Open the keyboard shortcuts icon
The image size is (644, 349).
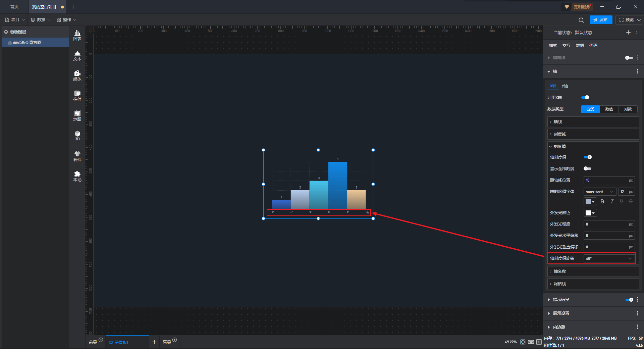pos(531,342)
